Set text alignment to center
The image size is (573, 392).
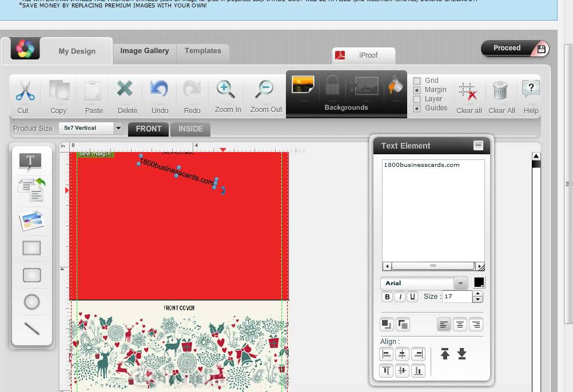point(460,325)
